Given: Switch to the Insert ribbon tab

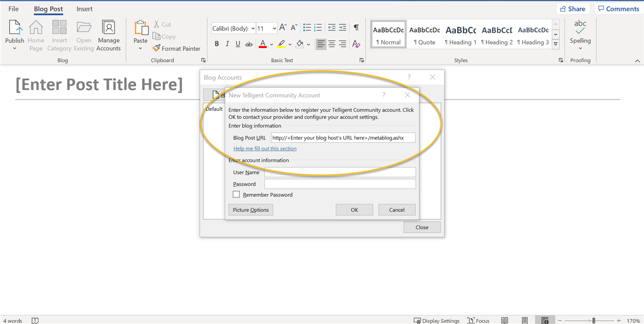Looking at the screenshot, I should [x=84, y=9].
